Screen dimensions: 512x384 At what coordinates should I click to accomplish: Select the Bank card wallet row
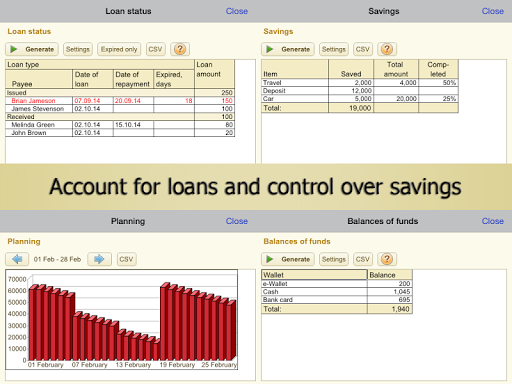pos(337,300)
